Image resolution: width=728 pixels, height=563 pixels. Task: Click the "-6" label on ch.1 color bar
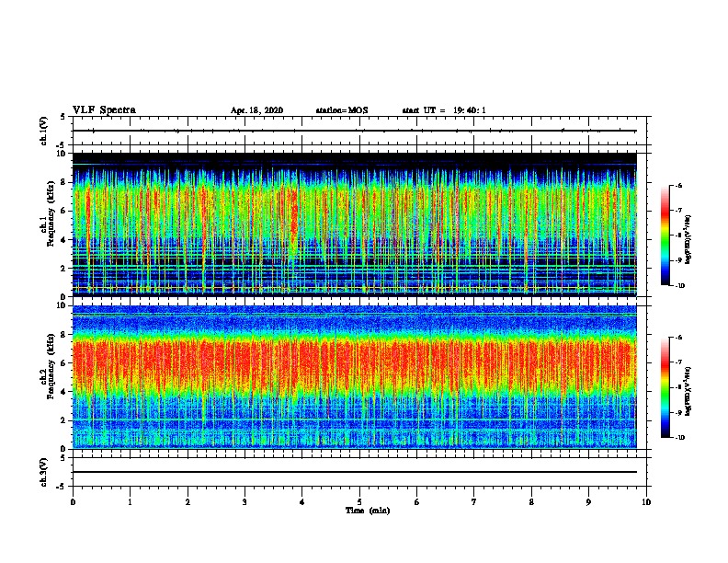tap(678, 186)
